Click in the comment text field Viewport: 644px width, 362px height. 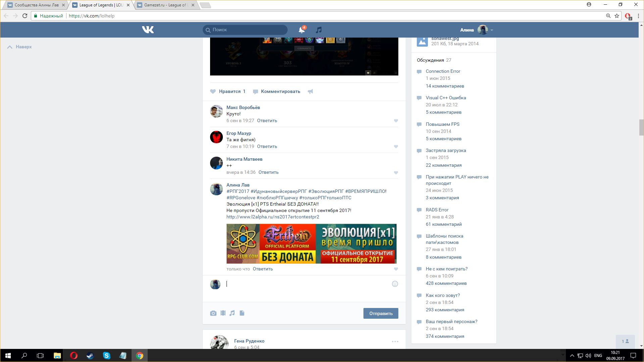tap(307, 284)
